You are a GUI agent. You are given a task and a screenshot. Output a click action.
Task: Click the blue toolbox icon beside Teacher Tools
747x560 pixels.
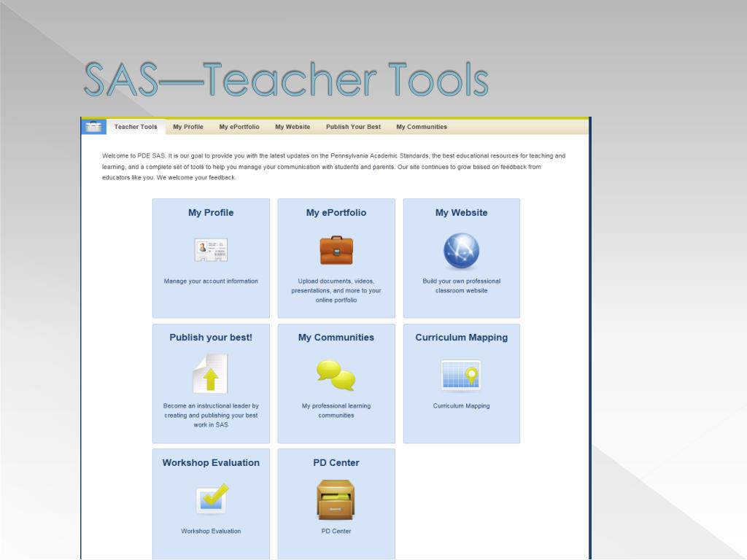(x=94, y=127)
